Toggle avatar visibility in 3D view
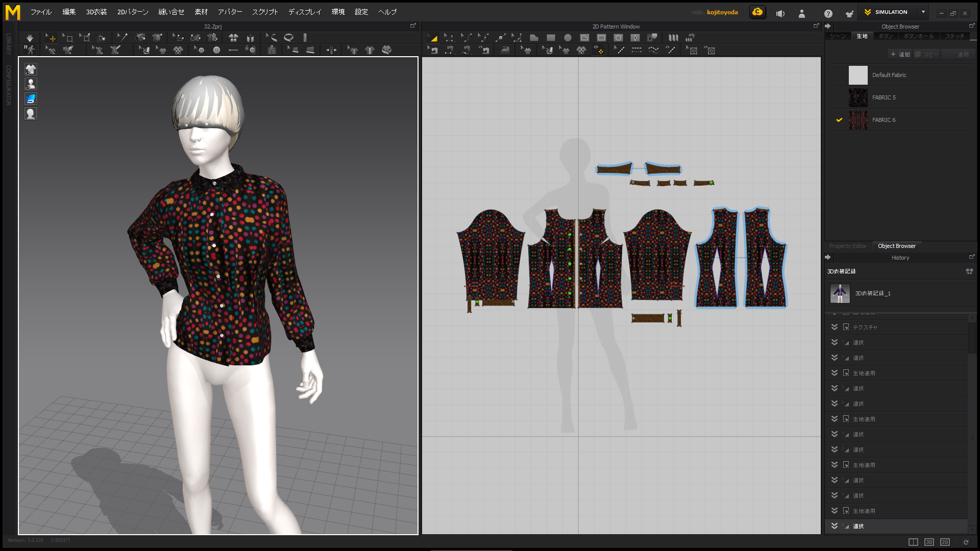The height and width of the screenshot is (551, 980). (31, 84)
